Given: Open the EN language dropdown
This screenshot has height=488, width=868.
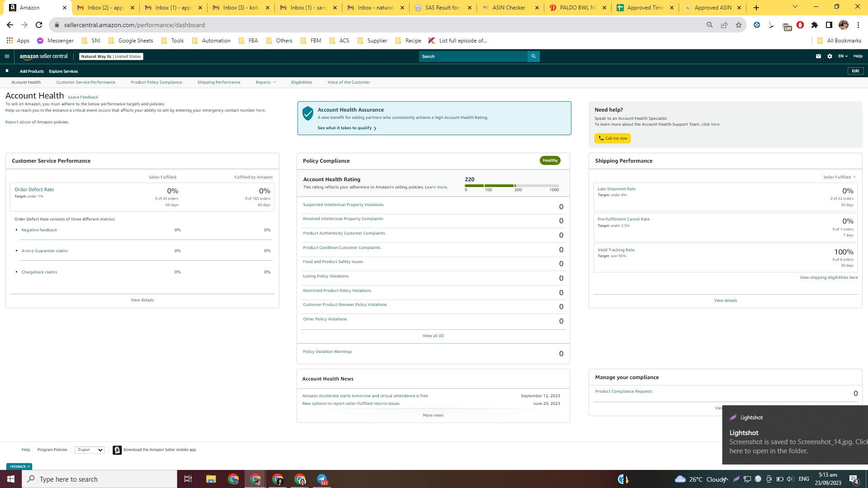Looking at the screenshot, I should pos(843,56).
